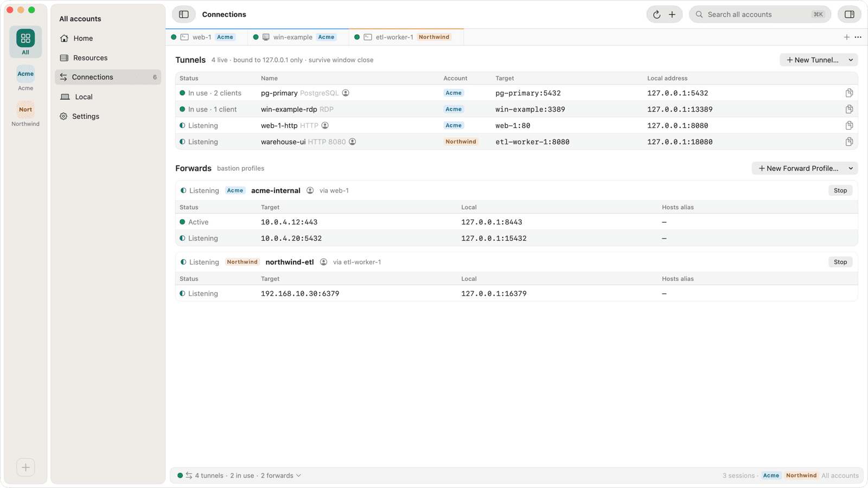
Task: Click the profile icon beside acme-internal
Action: click(310, 191)
